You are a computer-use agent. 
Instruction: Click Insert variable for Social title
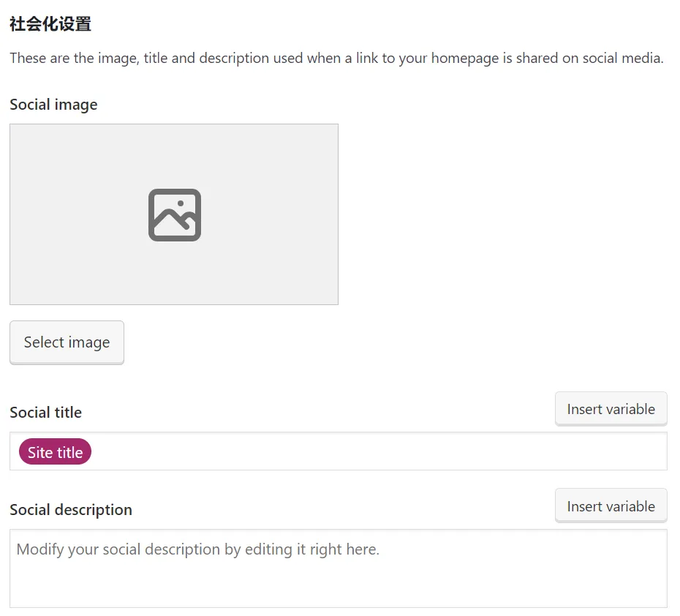[611, 409]
